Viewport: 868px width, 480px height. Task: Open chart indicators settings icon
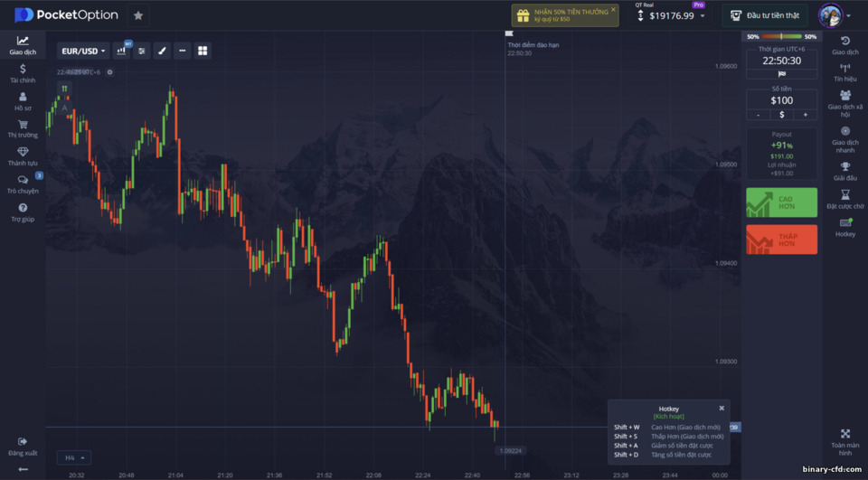[x=142, y=51]
